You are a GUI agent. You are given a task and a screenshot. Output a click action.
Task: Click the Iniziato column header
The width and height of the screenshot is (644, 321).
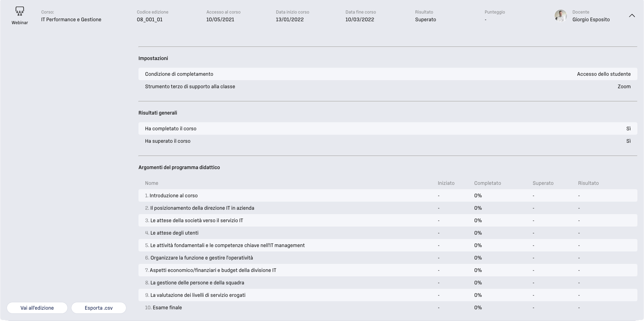[x=446, y=183]
